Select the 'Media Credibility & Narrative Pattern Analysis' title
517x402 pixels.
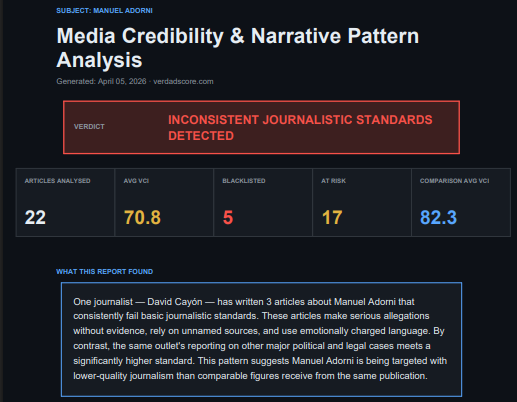(238, 48)
